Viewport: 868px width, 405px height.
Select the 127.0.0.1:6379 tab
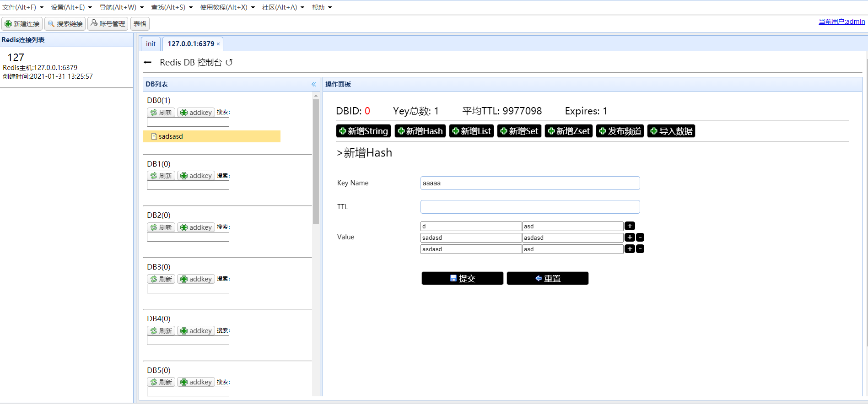pyautogui.click(x=191, y=44)
